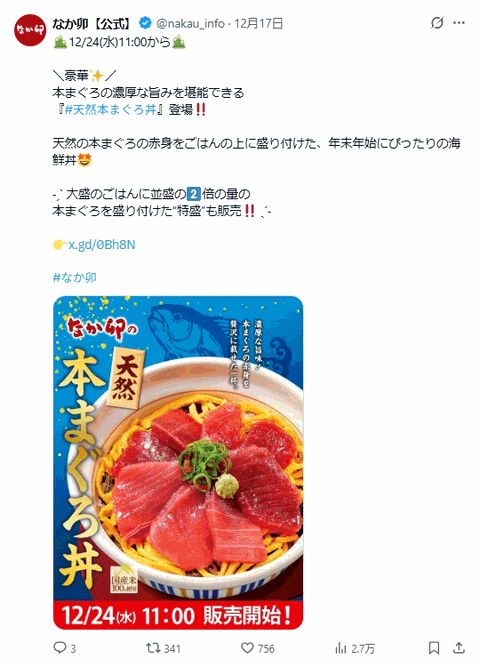Viewport: 480px width, 667px height.
Task: Click the 2.7万 views count
Action: tap(363, 649)
